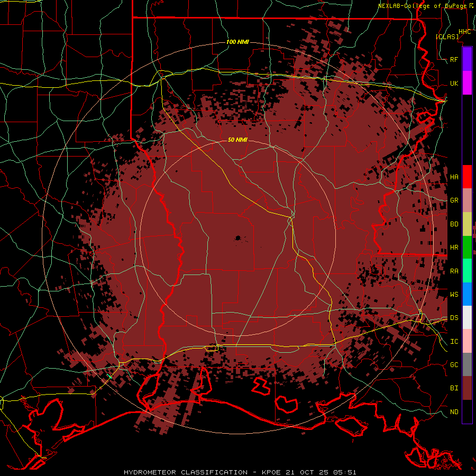Click the purple RF legend color block
This screenshot has height=476, width=476.
(x=467, y=59)
